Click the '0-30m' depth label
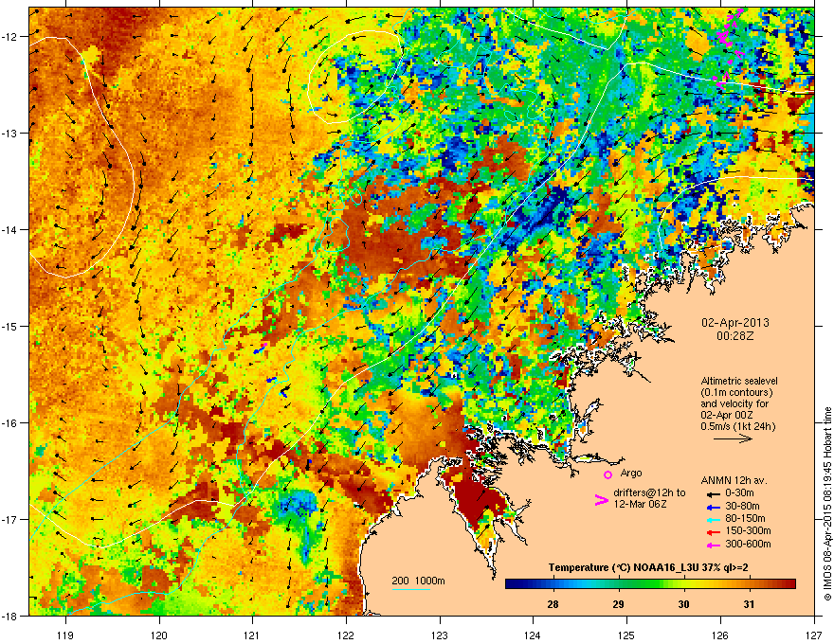 739,493
